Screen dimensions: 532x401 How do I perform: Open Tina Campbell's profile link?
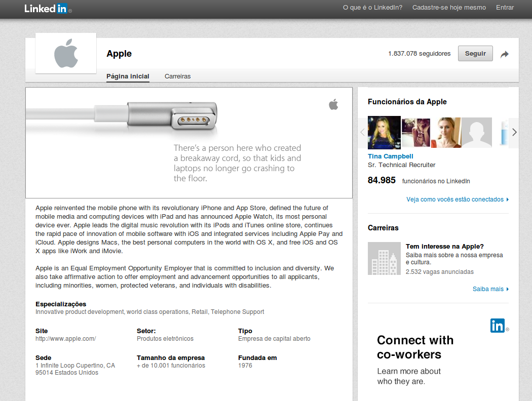[391, 156]
